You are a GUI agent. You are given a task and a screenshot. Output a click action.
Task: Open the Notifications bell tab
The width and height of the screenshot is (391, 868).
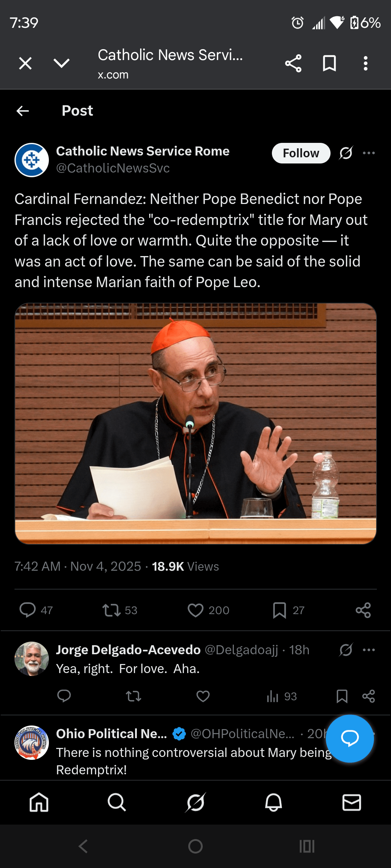pos(274,803)
